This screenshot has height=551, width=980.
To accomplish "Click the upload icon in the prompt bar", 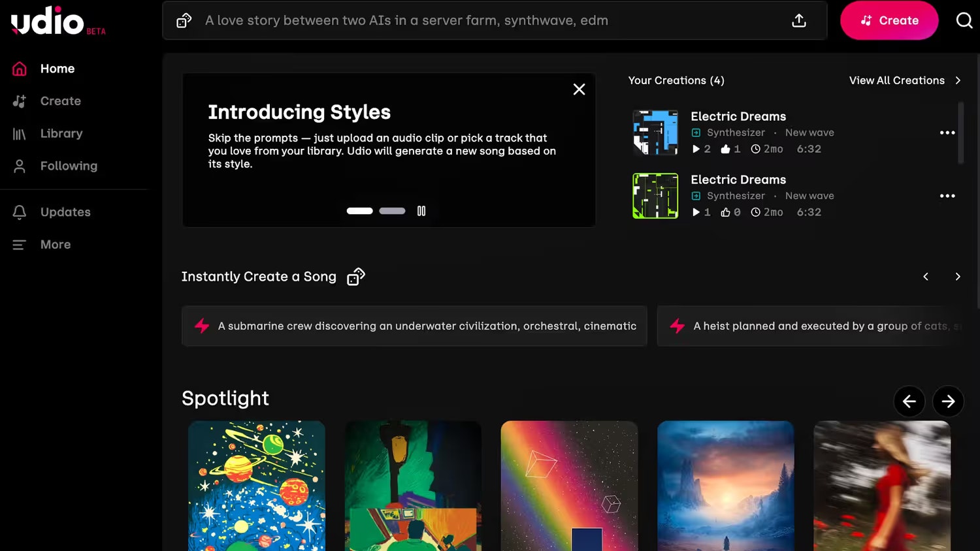I will pos(798,21).
